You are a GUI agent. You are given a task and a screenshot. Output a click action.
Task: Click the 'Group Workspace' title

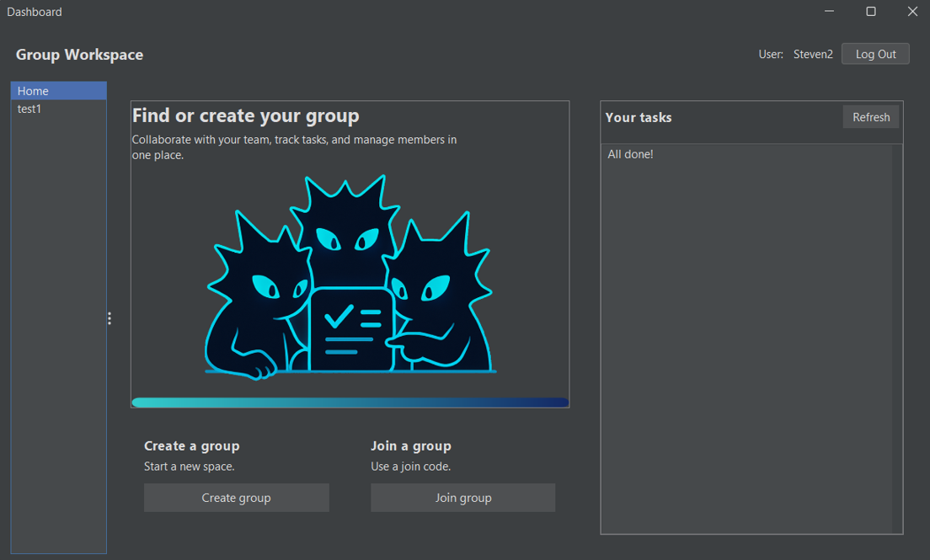click(79, 55)
